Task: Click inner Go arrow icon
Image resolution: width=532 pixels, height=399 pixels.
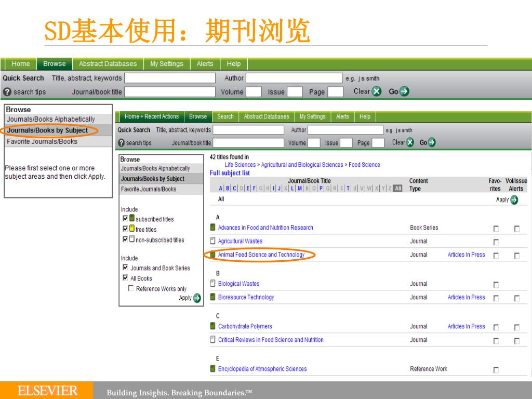Action: coord(432,142)
